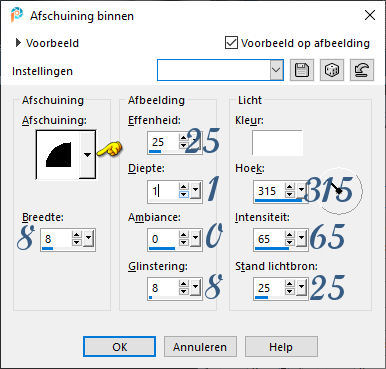The height and width of the screenshot is (369, 386).
Task: Decrease Stand lichtbron with the down arrow
Action: [x=290, y=292]
